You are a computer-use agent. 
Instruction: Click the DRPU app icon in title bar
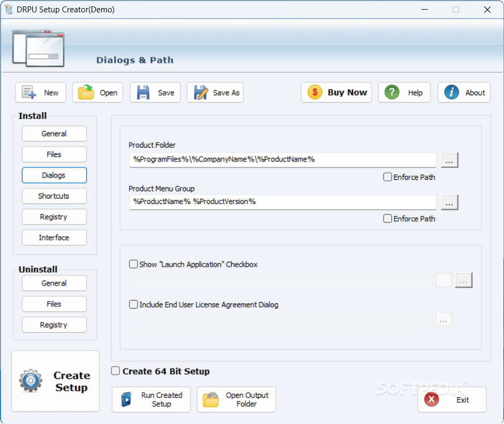[x=9, y=9]
